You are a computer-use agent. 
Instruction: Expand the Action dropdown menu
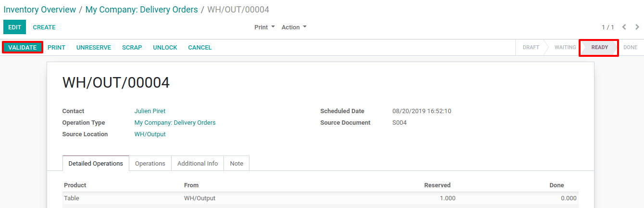(294, 27)
